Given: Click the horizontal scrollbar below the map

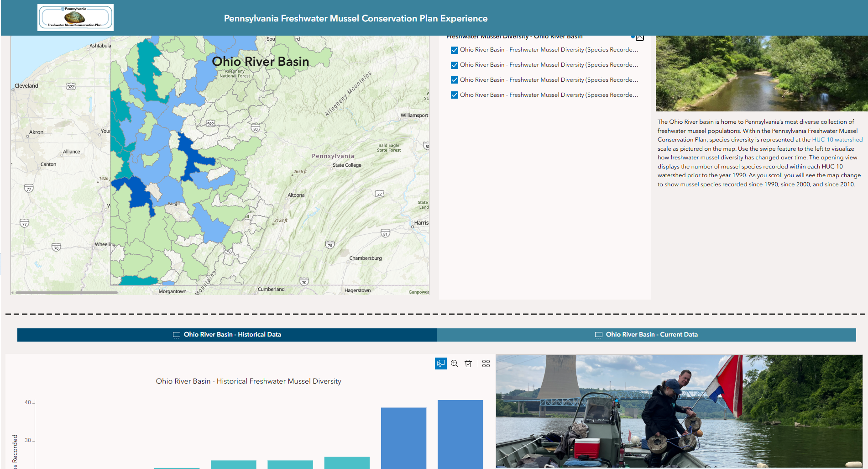Looking at the screenshot, I should coord(66,292).
